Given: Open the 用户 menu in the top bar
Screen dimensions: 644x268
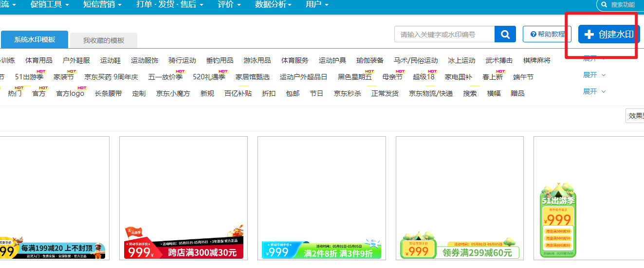Looking at the screenshot, I should 317,4.
